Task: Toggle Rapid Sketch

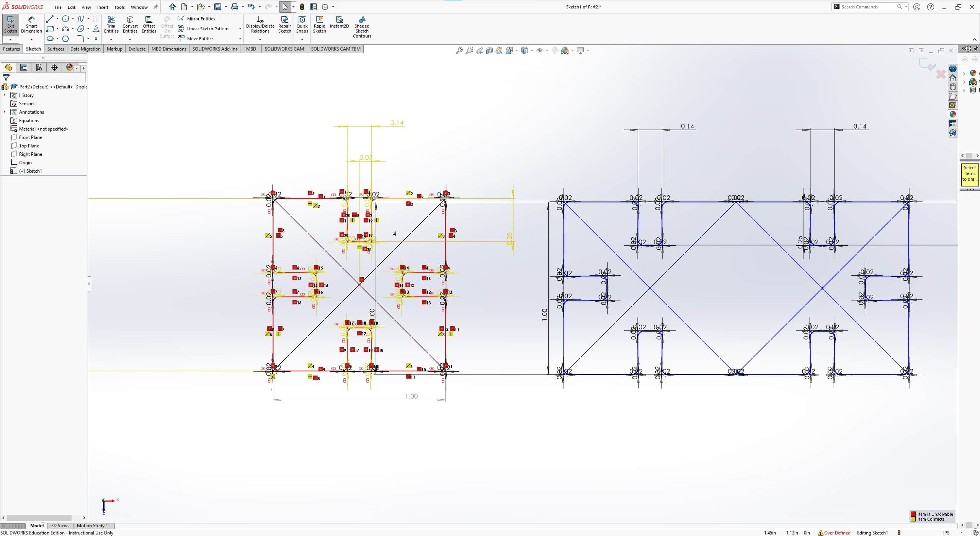Action: tap(319, 25)
